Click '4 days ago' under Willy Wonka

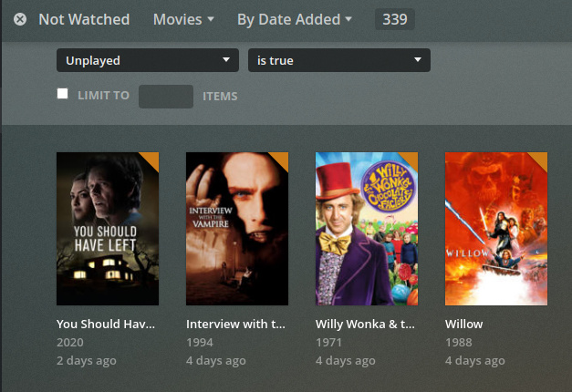point(346,361)
